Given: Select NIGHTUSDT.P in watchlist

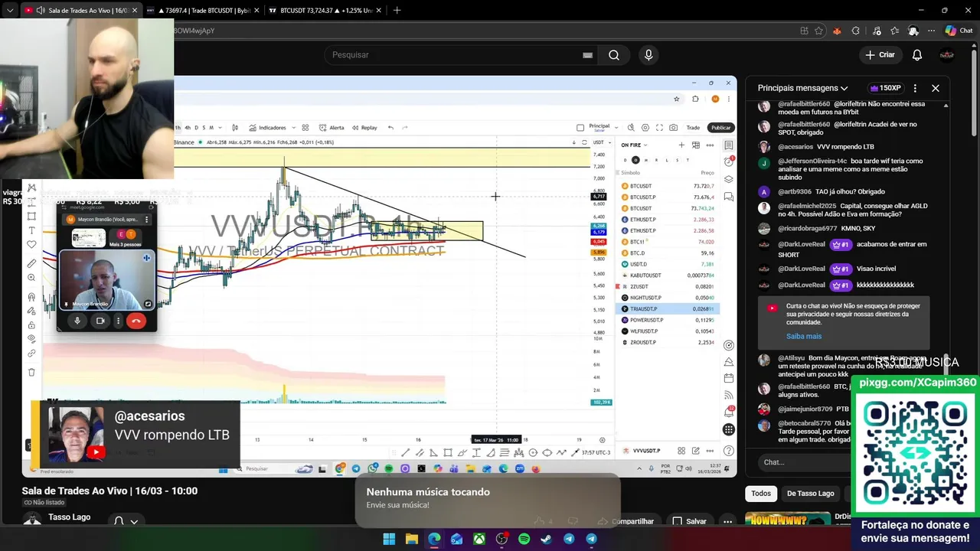Looking at the screenshot, I should coord(668,298).
